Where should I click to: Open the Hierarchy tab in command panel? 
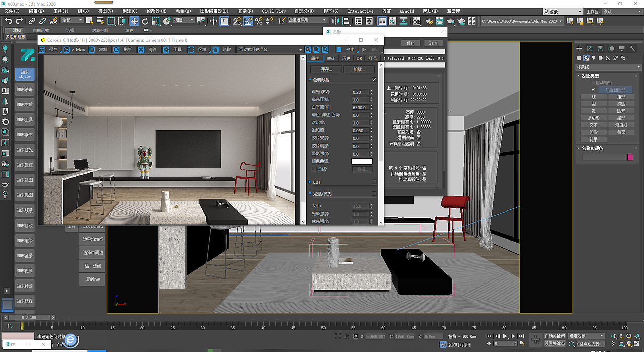pos(601,48)
